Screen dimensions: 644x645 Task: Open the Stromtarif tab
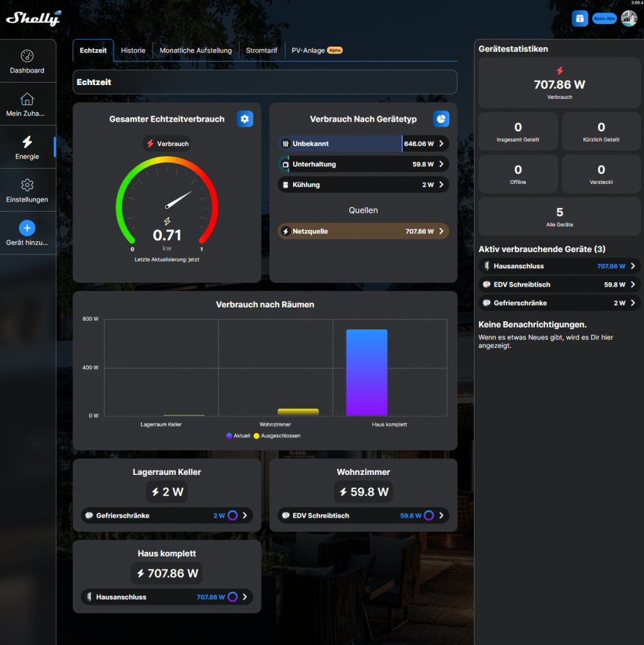coord(262,50)
